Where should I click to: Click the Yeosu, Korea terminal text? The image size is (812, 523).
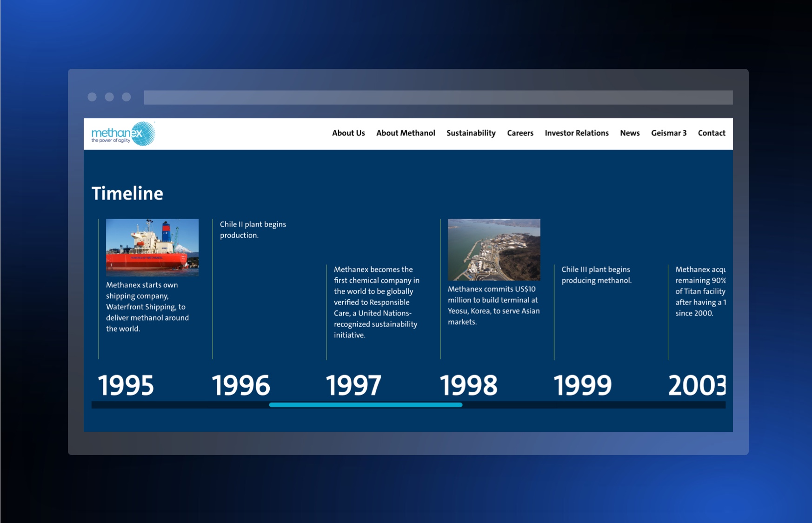(494, 305)
